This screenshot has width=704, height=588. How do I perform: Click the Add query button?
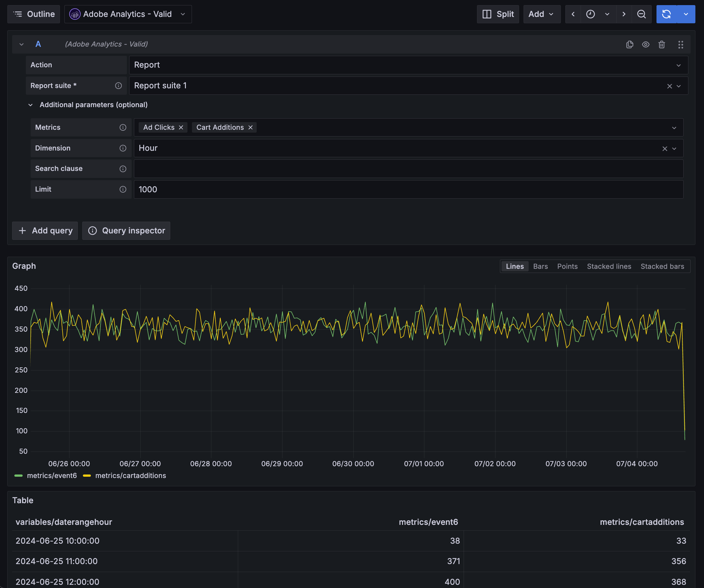tap(45, 231)
